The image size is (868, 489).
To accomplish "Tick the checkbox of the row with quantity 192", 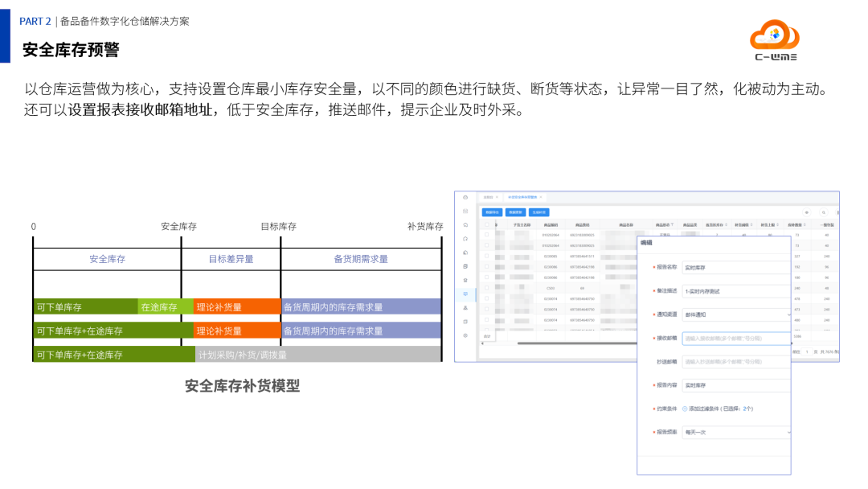I will click(x=487, y=267).
